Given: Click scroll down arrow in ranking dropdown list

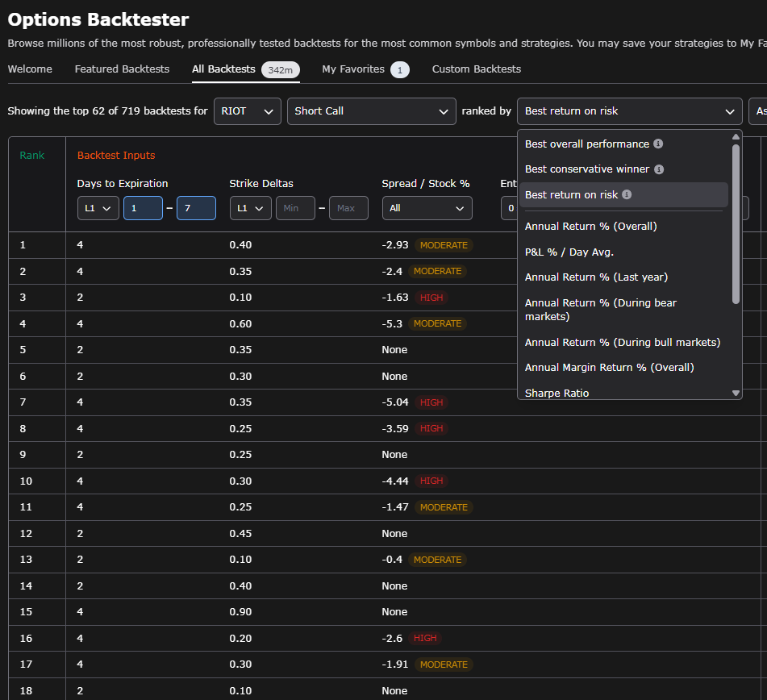Looking at the screenshot, I should pos(736,393).
